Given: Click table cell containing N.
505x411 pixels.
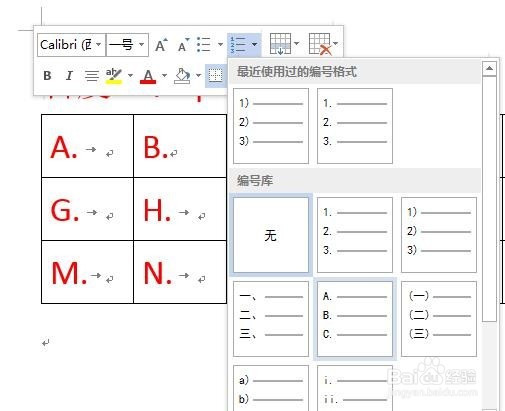Looking at the screenshot, I should tap(180, 272).
